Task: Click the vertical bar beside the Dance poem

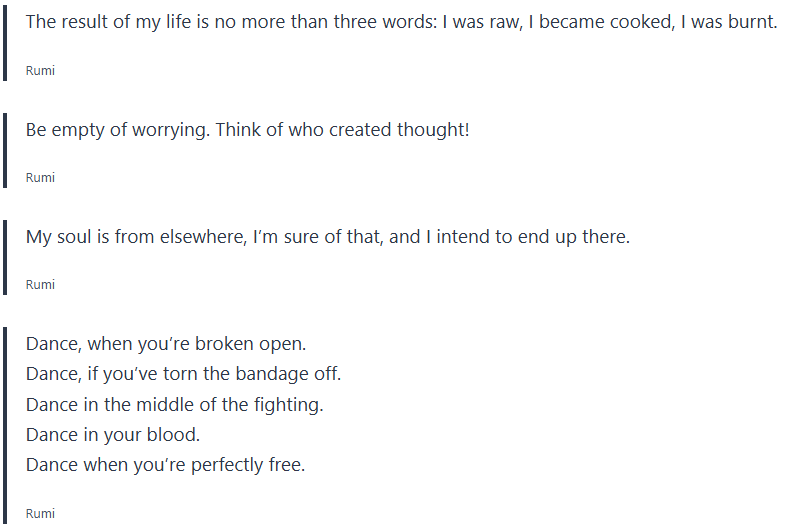Action: 5,425
